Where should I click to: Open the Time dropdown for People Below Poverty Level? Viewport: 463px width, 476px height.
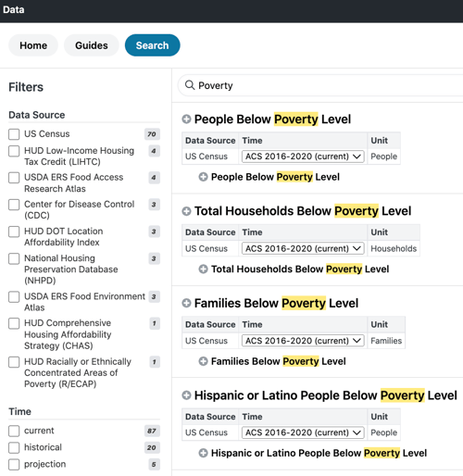coord(303,157)
